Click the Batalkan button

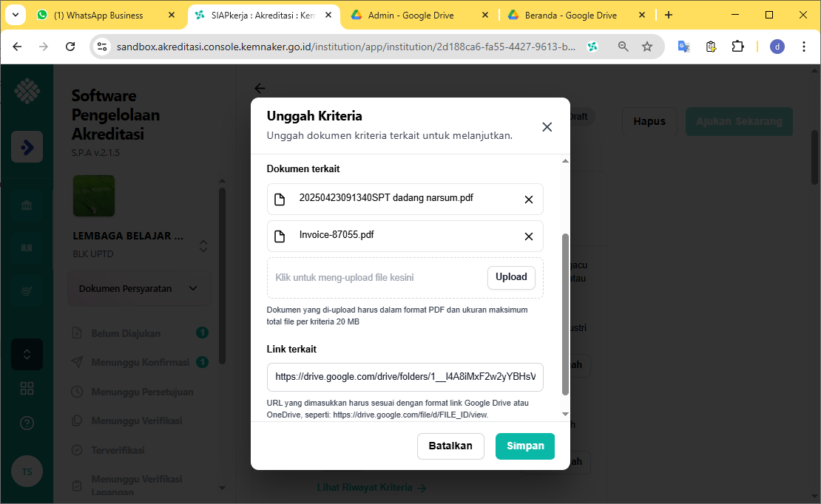450,446
